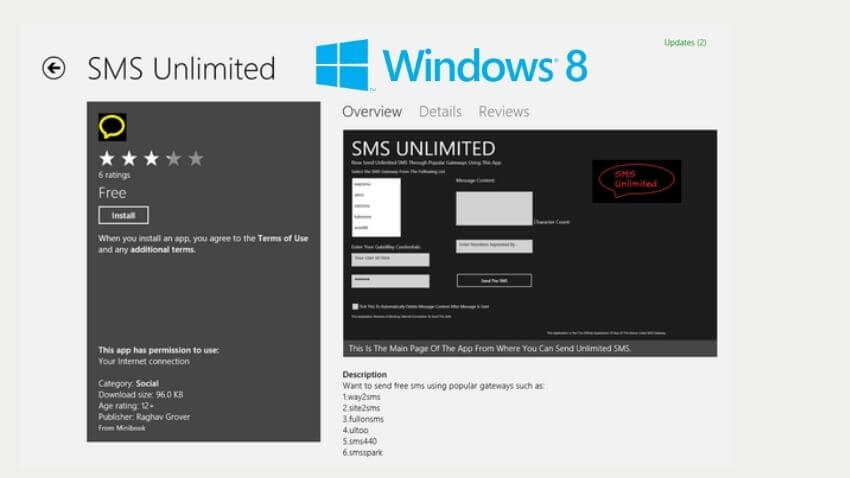Click the yellow SMS Unlimited app icon
This screenshot has height=478, width=850.
pos(112,127)
